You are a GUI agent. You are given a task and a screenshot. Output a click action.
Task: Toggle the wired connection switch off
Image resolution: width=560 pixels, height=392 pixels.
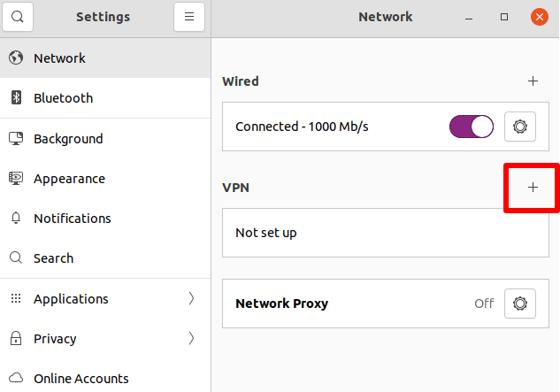472,127
